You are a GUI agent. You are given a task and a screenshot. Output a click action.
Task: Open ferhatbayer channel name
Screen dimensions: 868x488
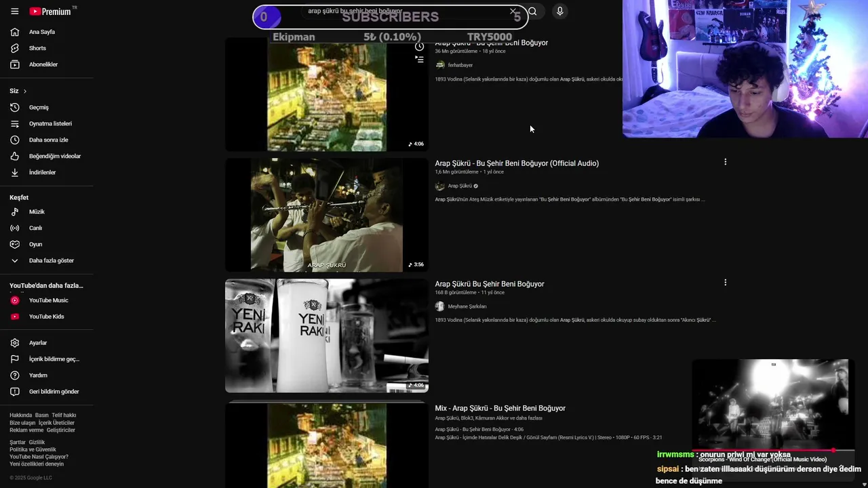click(x=460, y=65)
